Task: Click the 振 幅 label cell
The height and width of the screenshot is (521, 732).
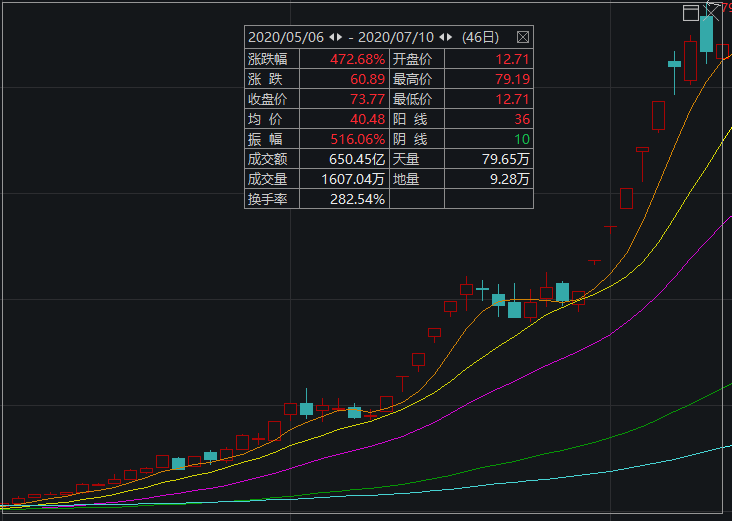Action: pos(272,139)
